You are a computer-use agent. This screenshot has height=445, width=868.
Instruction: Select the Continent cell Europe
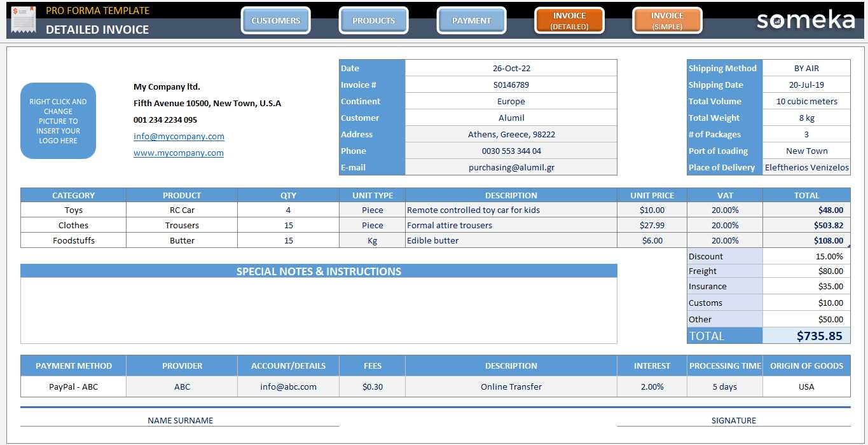pyautogui.click(x=511, y=101)
